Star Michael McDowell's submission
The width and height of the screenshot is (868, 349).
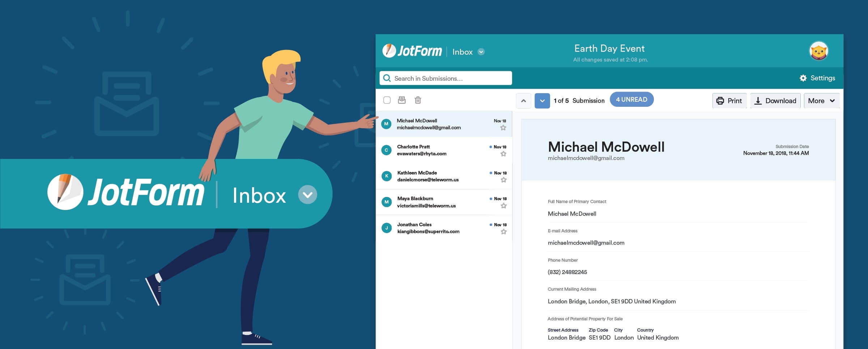pyautogui.click(x=503, y=128)
